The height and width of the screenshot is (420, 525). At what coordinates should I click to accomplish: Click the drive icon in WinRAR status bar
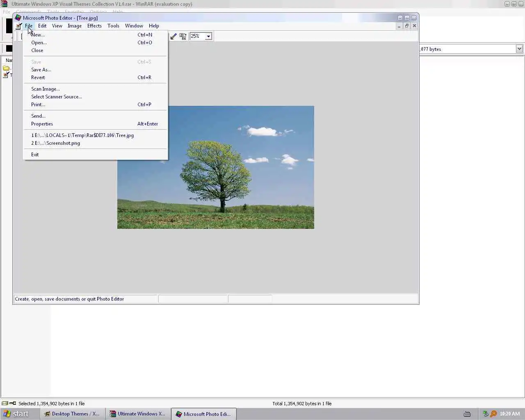(x=5, y=403)
